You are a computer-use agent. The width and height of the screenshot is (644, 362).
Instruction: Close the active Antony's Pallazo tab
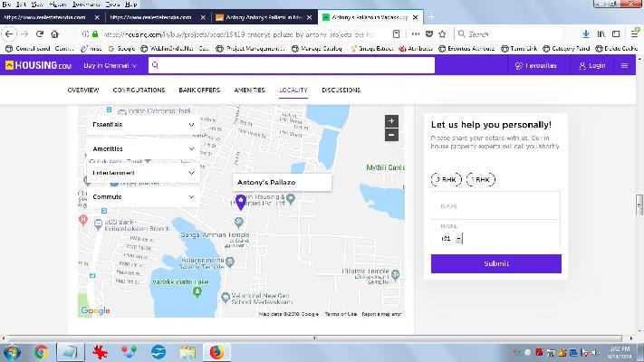[x=415, y=17]
